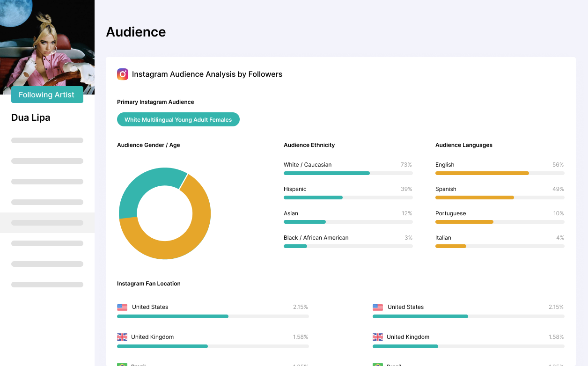
Task: Click the 39% ethnicity value
Action: (406, 189)
